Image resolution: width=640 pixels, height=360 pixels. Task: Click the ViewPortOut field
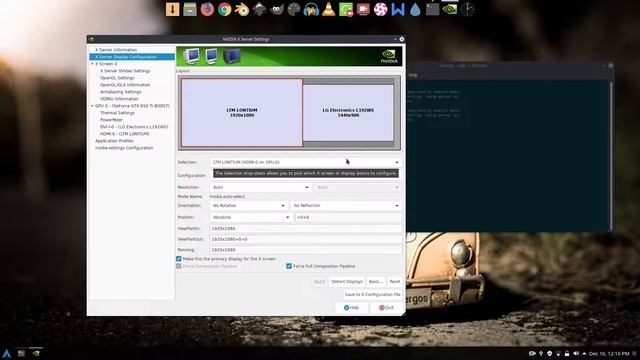pos(306,239)
